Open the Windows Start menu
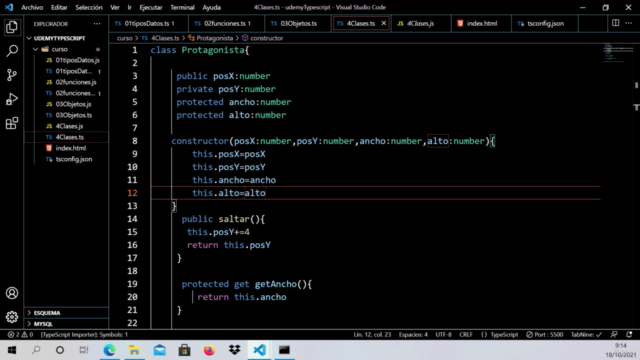The image size is (640, 360). point(12,350)
